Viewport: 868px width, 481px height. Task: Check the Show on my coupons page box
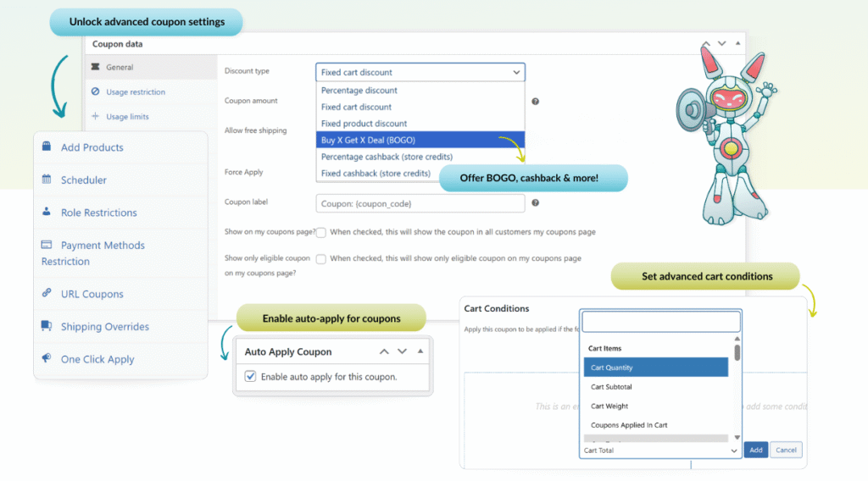[x=321, y=232]
